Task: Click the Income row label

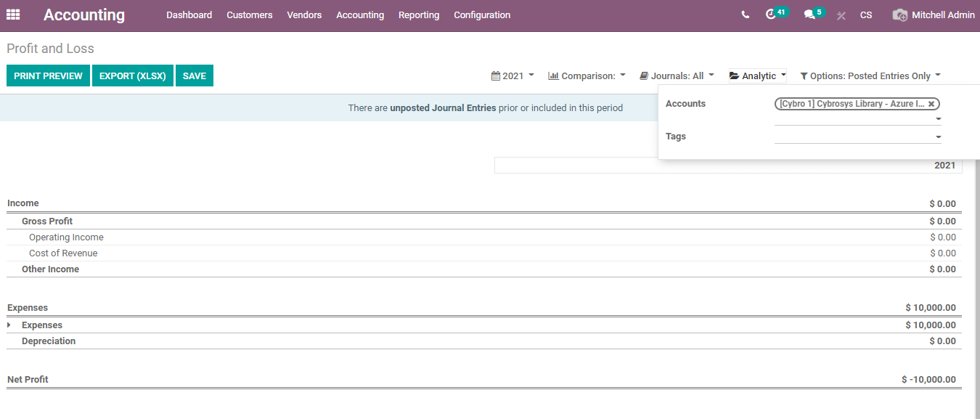Action: (x=23, y=203)
